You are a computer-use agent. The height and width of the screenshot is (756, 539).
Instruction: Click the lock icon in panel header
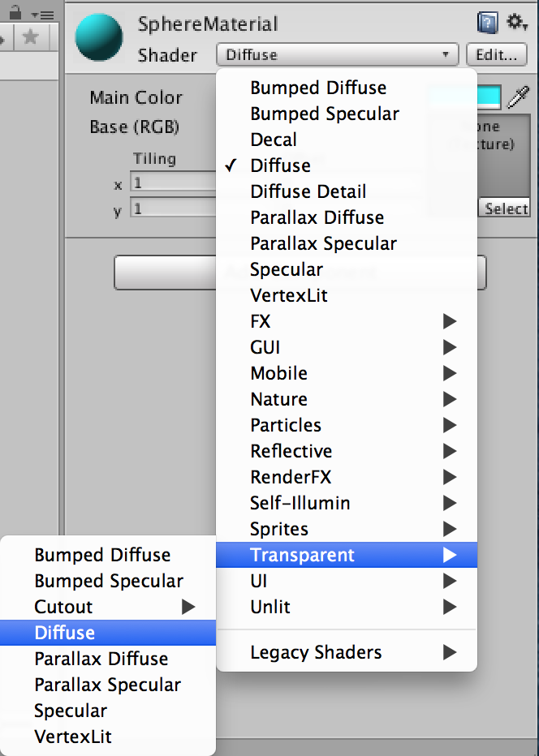point(15,12)
